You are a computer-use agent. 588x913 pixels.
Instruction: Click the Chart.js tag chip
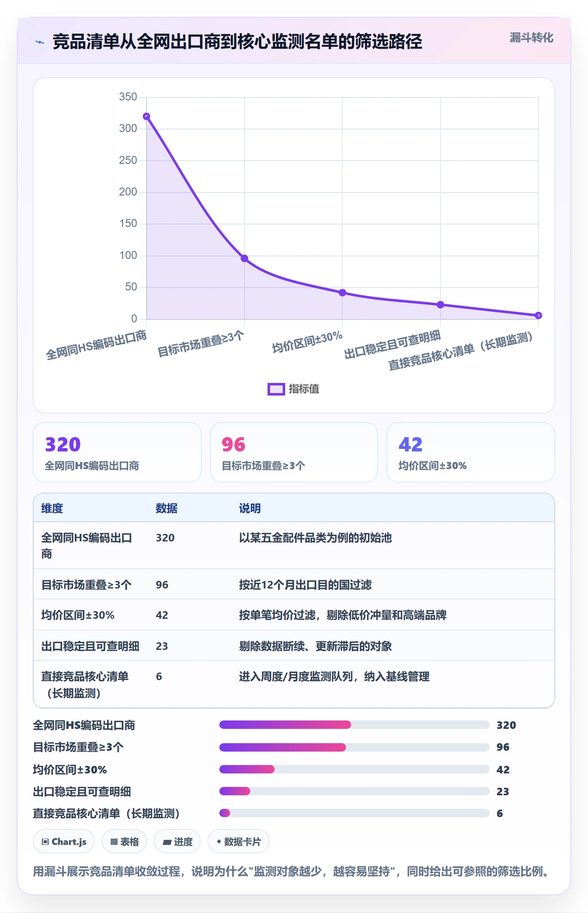[x=64, y=842]
